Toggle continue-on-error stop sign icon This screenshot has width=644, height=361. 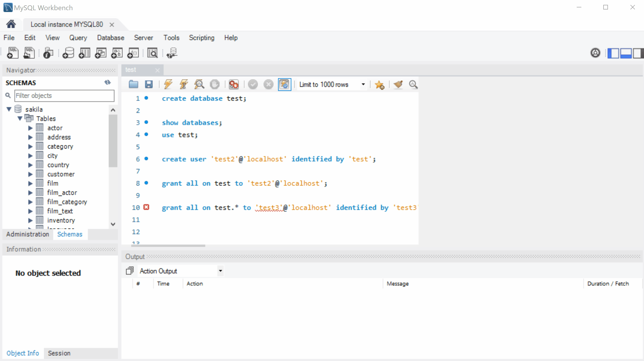[x=234, y=84]
